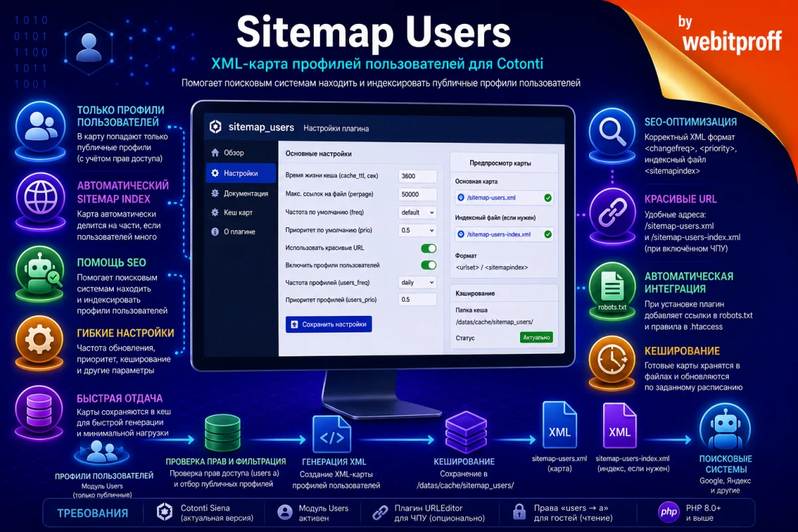The image size is (798, 532).
Task: Click the 'Модуль Users' person icon in requirements
Action: tap(285, 512)
